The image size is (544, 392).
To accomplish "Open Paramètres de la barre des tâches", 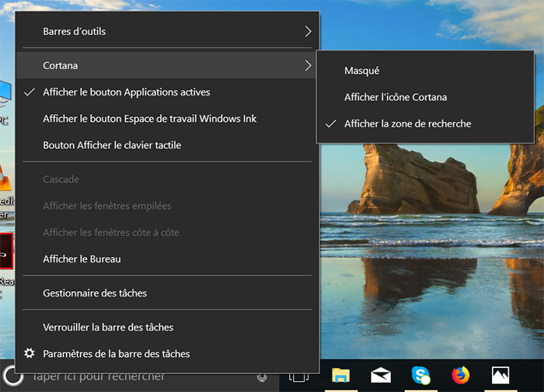I will tap(116, 353).
